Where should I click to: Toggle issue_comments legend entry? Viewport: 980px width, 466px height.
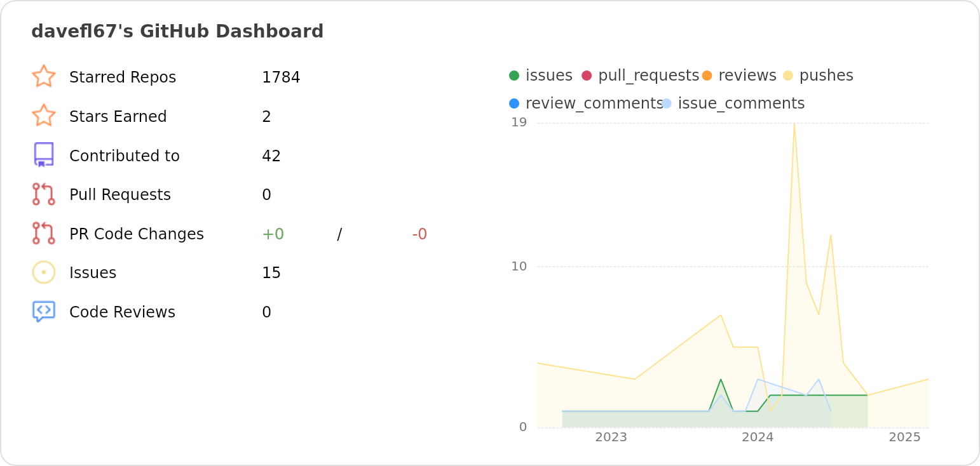733,103
